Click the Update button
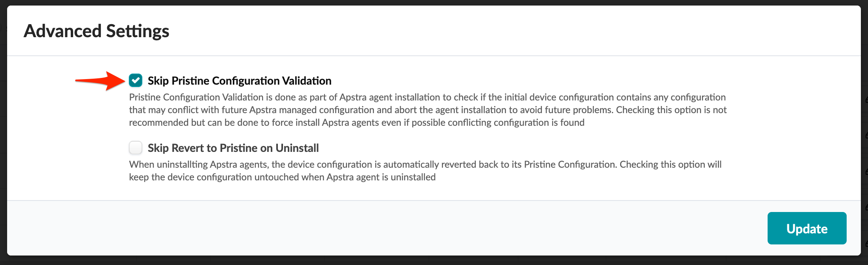This screenshot has height=265, width=868. point(807,228)
